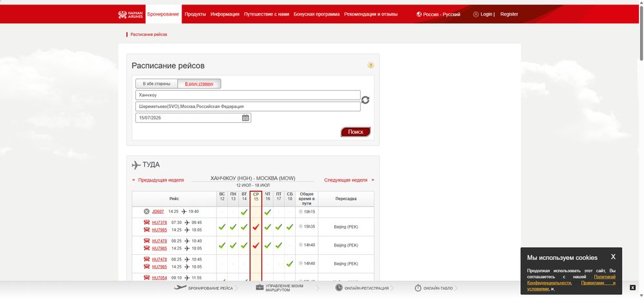Screen dimensions: 644x298
Task: Open the JD607 flight link
Action: coord(158,212)
